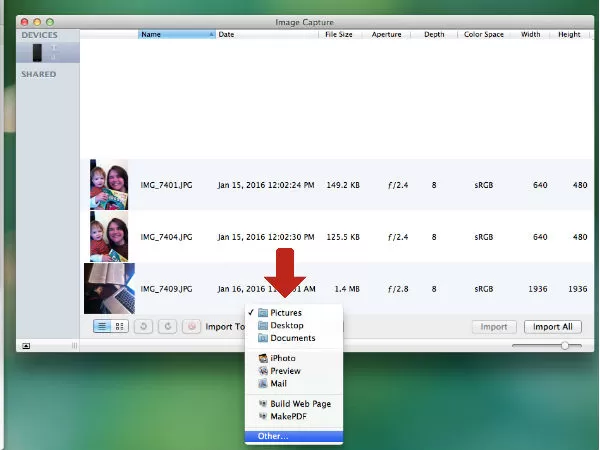Click rotate clockwise icon
600x450 pixels.
coord(168,326)
